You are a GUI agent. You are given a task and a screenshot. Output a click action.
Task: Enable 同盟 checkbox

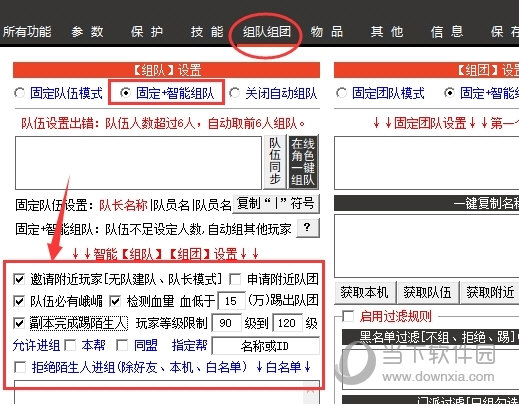pyautogui.click(x=122, y=345)
